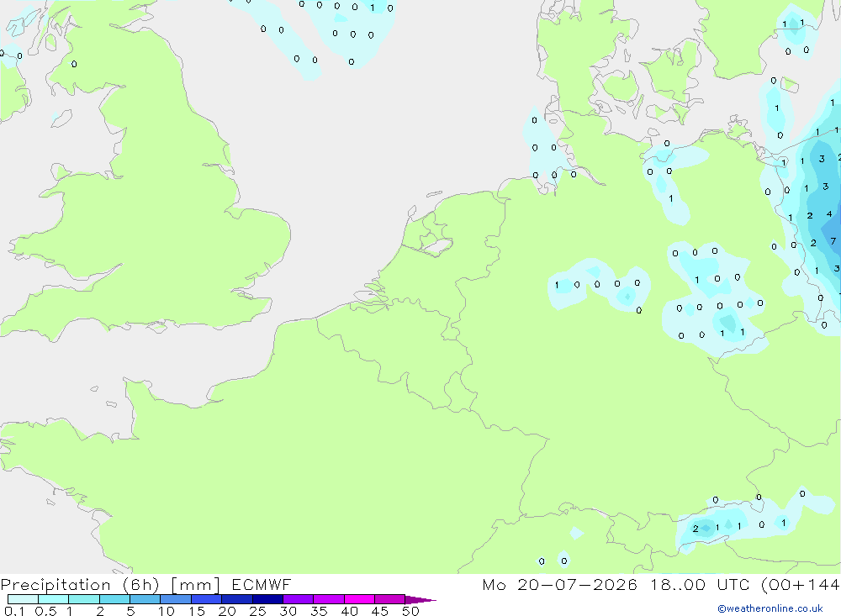Screen dimensions: 841x616
Task: Select the 5–10 mm blue legend box
Action: point(145,599)
